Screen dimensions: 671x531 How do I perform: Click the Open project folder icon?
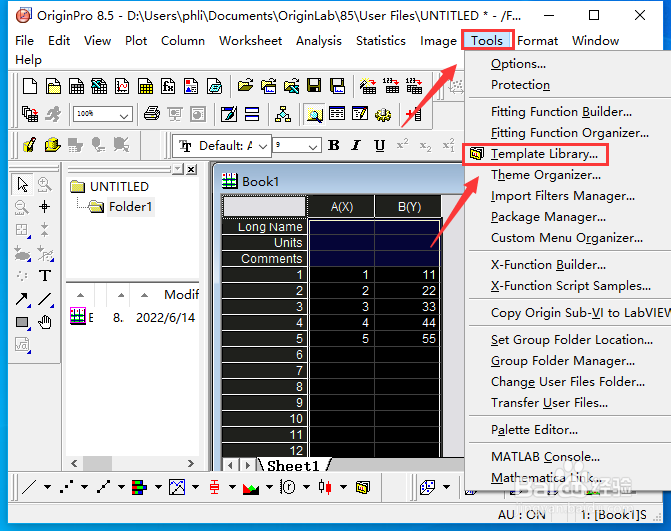point(245,86)
